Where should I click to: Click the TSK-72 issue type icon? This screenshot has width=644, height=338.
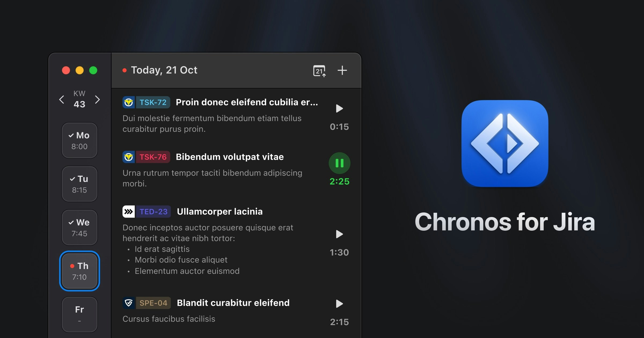click(129, 102)
